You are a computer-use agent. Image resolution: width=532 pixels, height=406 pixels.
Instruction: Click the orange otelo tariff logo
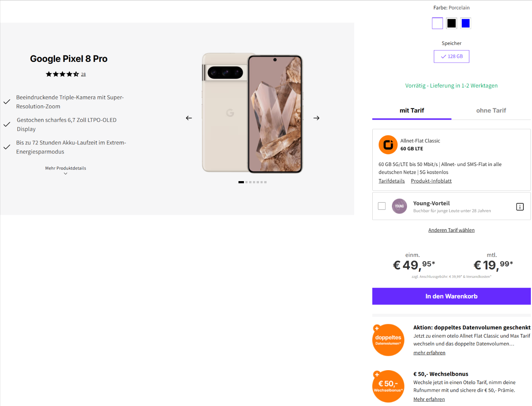tap(388, 145)
